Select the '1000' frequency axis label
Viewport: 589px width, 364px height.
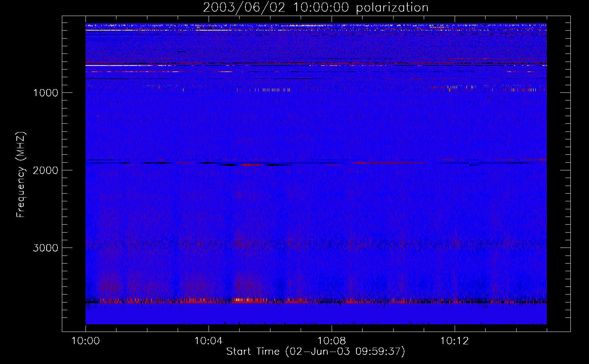(x=46, y=93)
